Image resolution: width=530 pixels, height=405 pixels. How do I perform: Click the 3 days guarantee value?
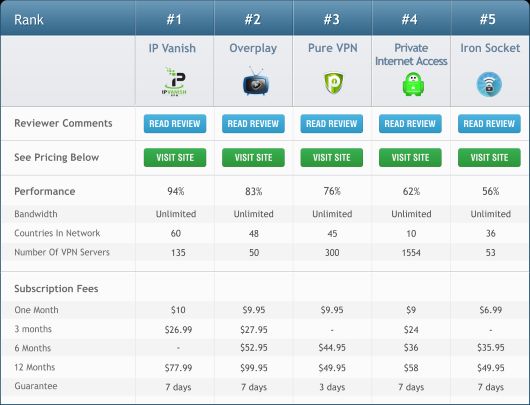click(x=332, y=387)
